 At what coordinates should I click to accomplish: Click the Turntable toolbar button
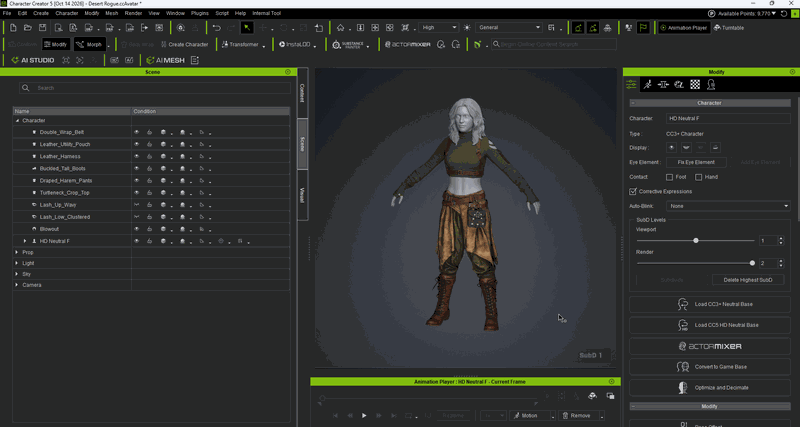tap(729, 28)
